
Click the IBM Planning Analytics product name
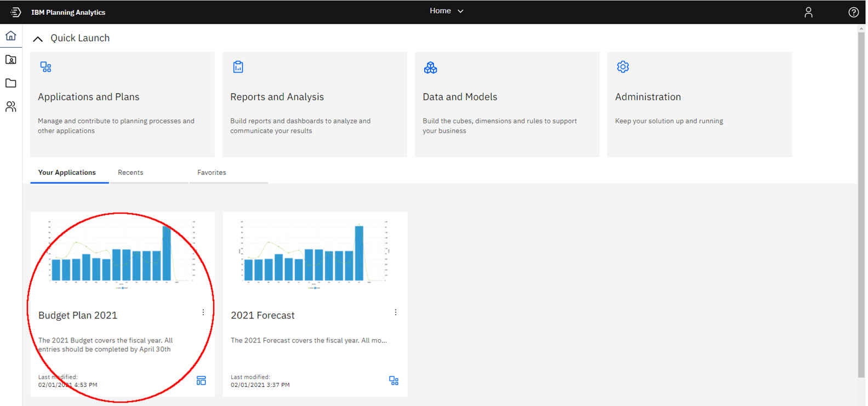coord(68,12)
